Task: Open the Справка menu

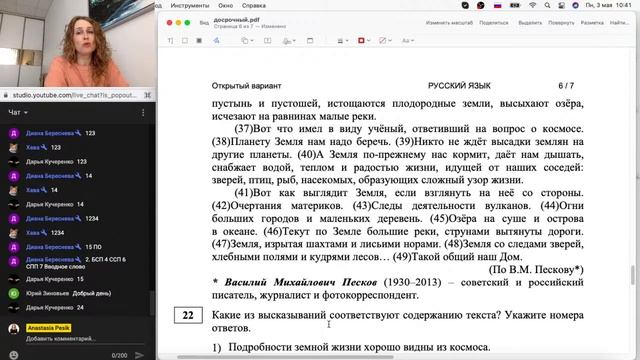Action: [x=253, y=5]
